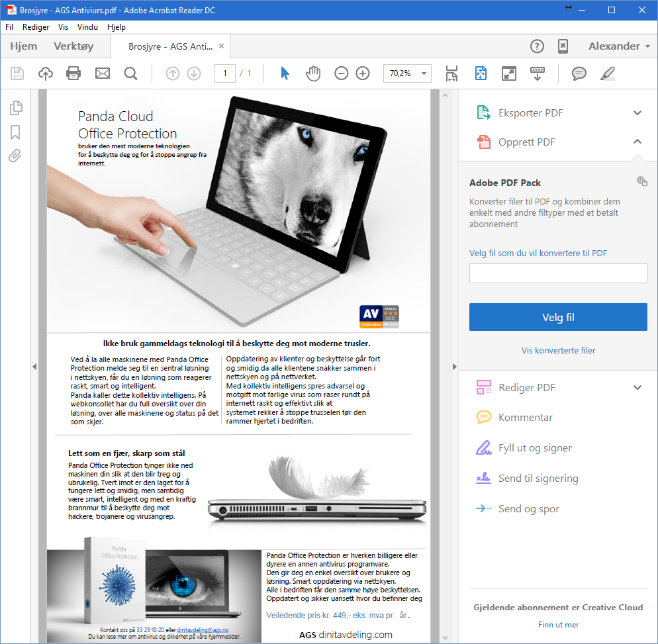This screenshot has height=644, width=658.
Task: Send file by email envelope icon
Action: (103, 73)
